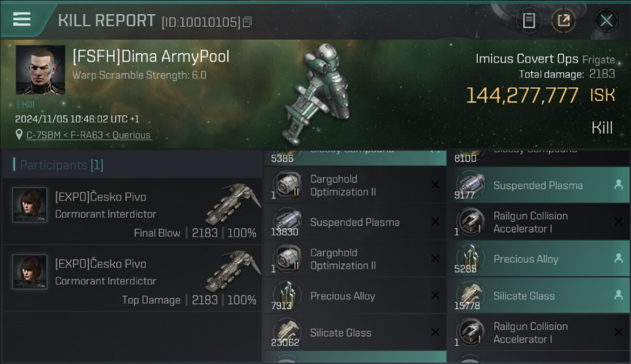Image resolution: width=631 pixels, height=364 pixels.
Task: View Dima ArmyPool's character portrait
Action: click(40, 70)
